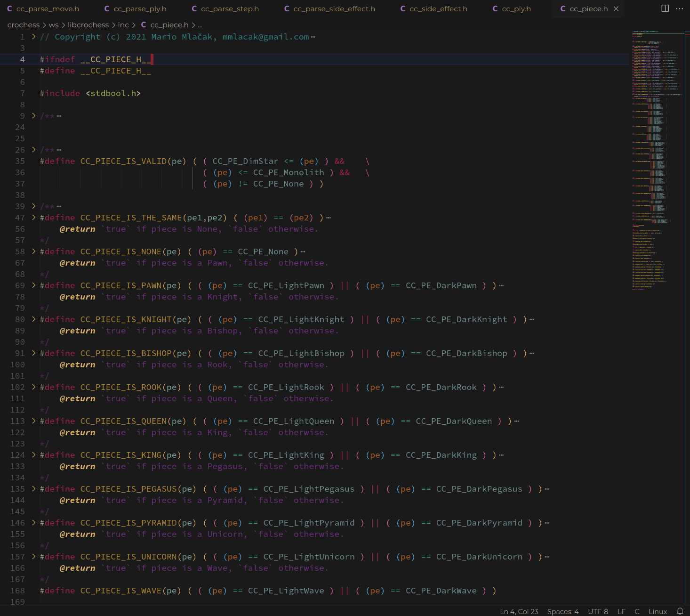Expand the folded doc comment at line 26
Image resolution: width=690 pixels, height=616 pixels.
tap(33, 150)
